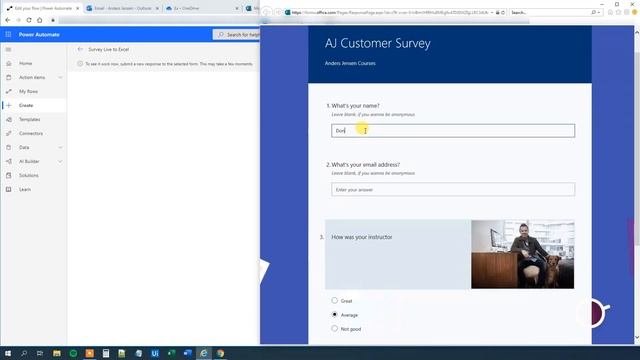The height and width of the screenshot is (360, 640).
Task: Click the Power Automate search box
Action: pyautogui.click(x=237, y=35)
